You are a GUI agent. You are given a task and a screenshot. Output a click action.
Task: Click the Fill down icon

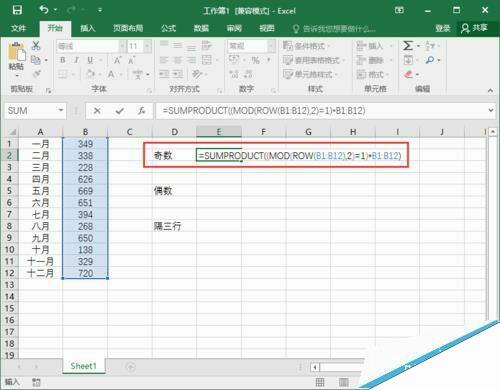coord(408,60)
